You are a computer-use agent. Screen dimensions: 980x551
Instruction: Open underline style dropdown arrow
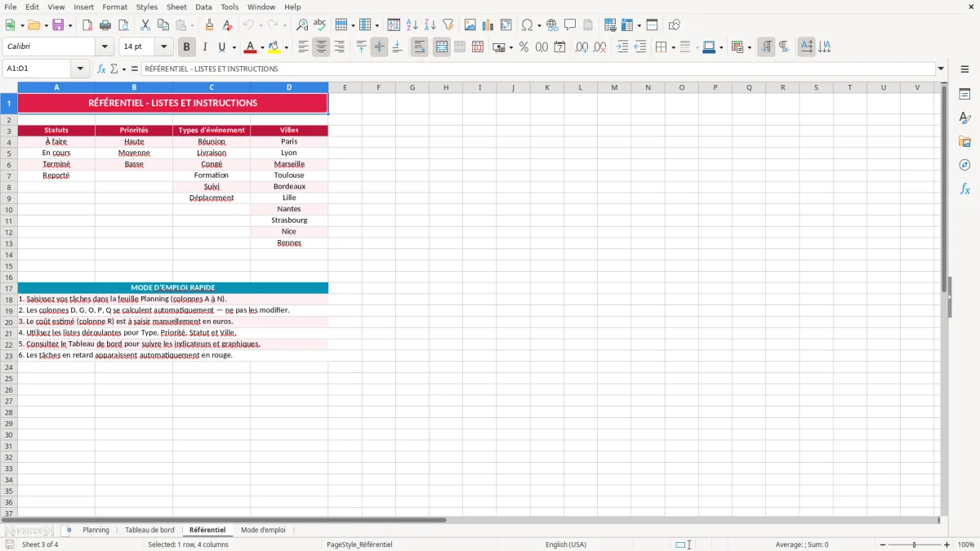[x=234, y=47]
